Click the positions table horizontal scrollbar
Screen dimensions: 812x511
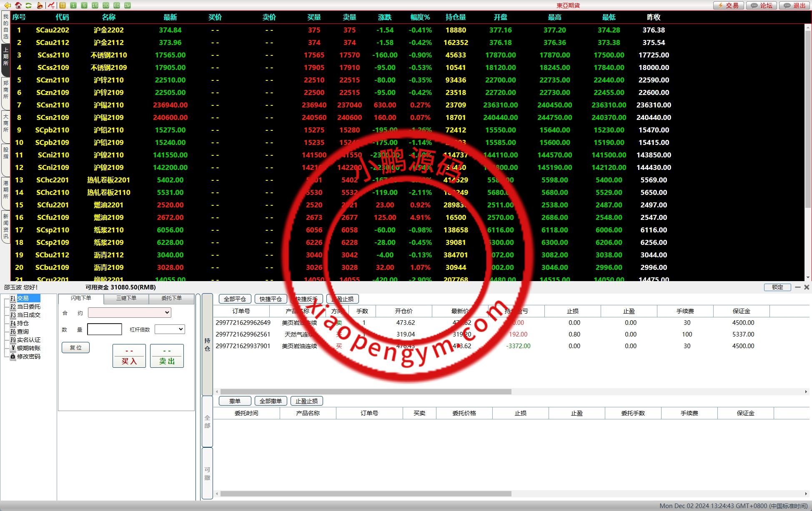(x=366, y=391)
